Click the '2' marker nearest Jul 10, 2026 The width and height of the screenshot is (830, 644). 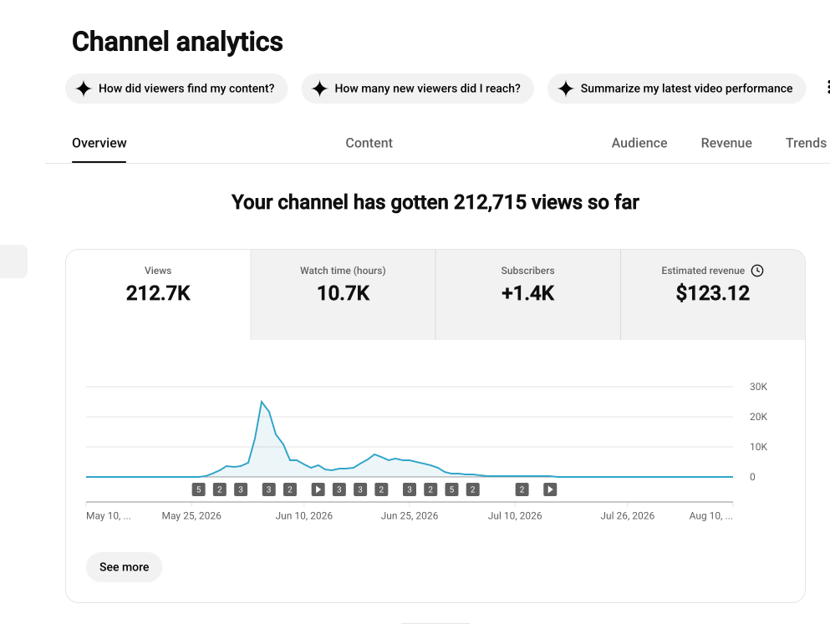pyautogui.click(x=522, y=489)
